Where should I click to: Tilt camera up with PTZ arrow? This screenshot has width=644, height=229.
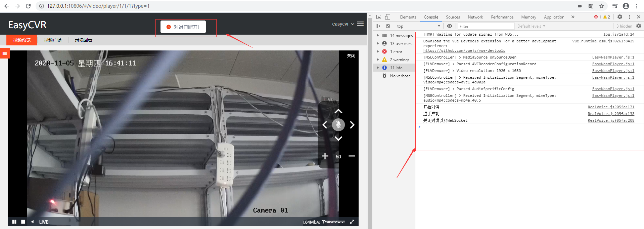(338, 111)
